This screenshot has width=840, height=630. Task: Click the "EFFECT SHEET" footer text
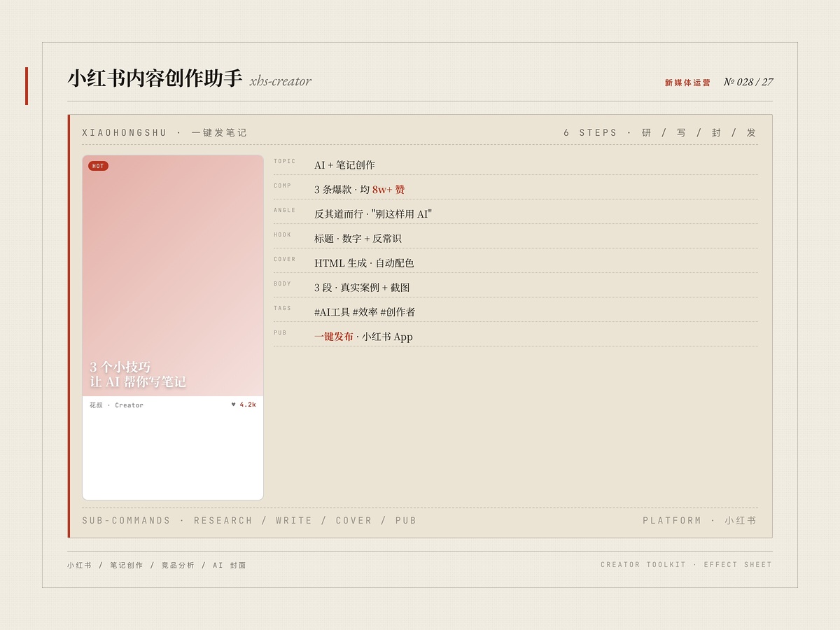click(738, 565)
